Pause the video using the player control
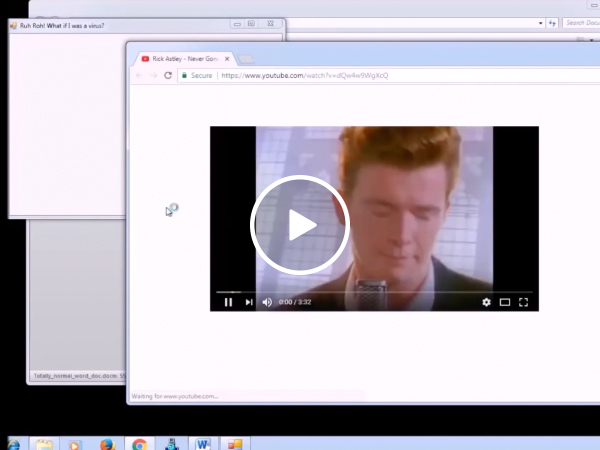600x450 pixels. [228, 302]
